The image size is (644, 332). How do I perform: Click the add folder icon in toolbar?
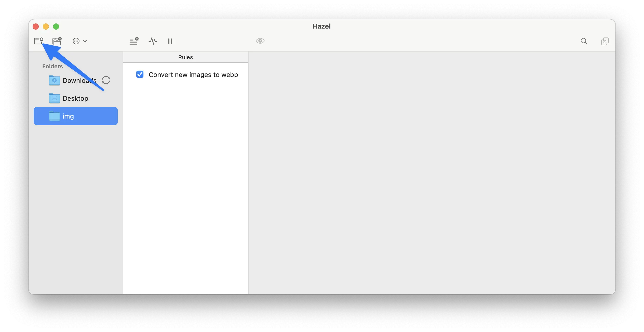click(38, 41)
